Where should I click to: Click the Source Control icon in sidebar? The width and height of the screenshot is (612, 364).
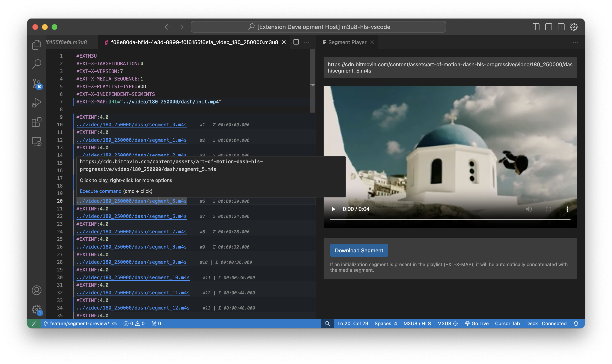(x=36, y=83)
